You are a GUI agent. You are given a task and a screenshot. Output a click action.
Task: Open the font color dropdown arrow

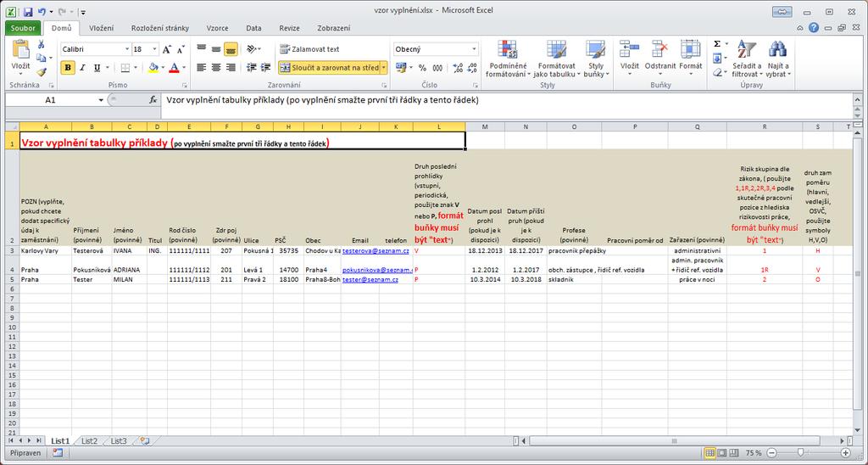tap(184, 68)
